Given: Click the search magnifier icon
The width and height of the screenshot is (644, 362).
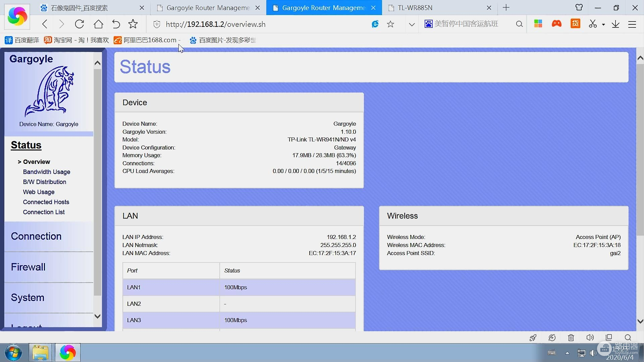Looking at the screenshot, I should [x=519, y=24].
